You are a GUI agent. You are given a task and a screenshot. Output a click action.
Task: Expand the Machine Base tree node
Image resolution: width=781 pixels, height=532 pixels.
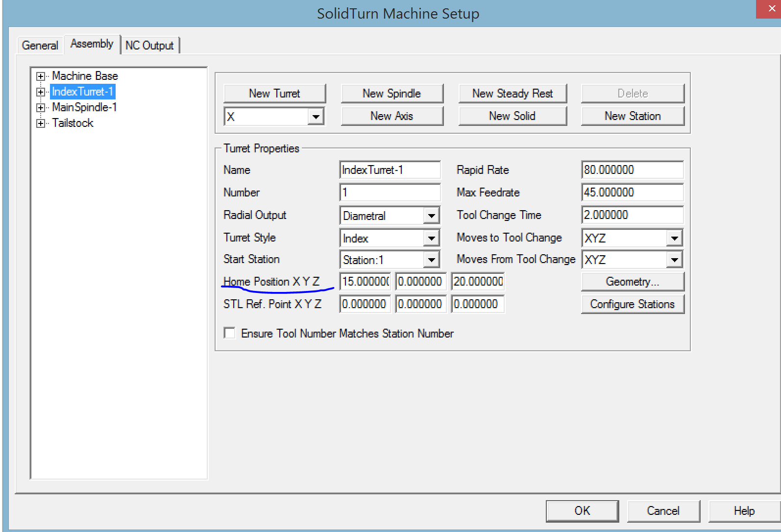click(41, 76)
